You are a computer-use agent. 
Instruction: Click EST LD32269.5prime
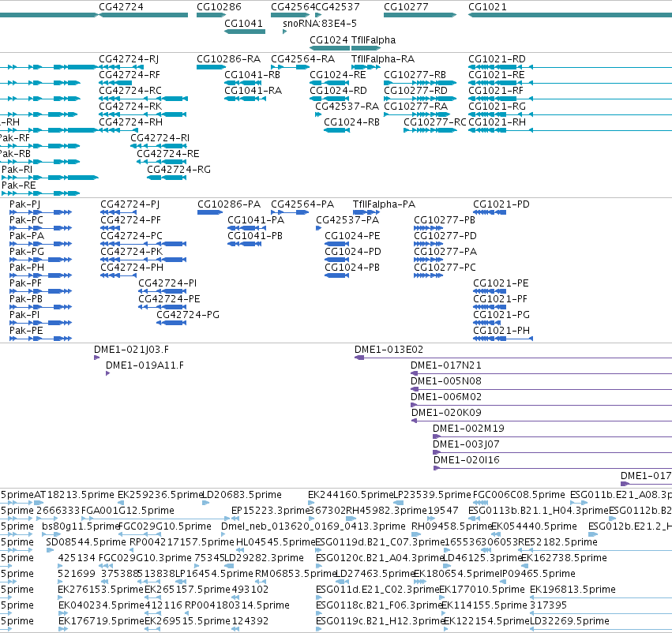(x=569, y=621)
